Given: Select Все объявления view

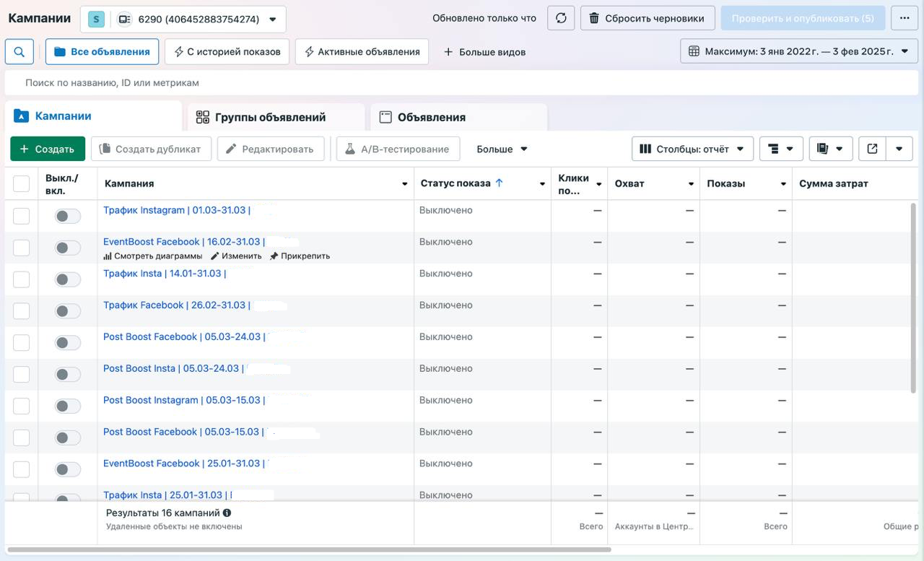Looking at the screenshot, I should click(102, 52).
